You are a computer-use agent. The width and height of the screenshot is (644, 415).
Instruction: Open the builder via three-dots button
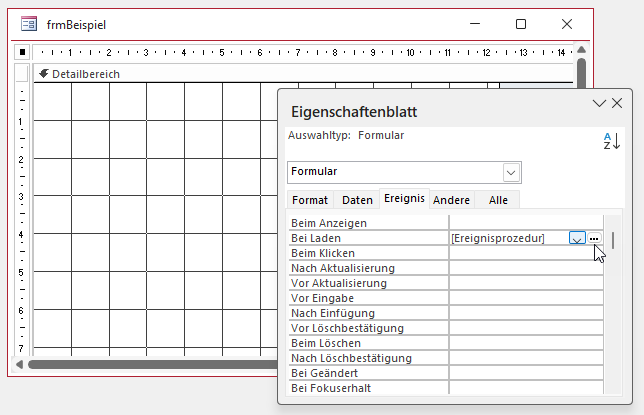click(594, 238)
